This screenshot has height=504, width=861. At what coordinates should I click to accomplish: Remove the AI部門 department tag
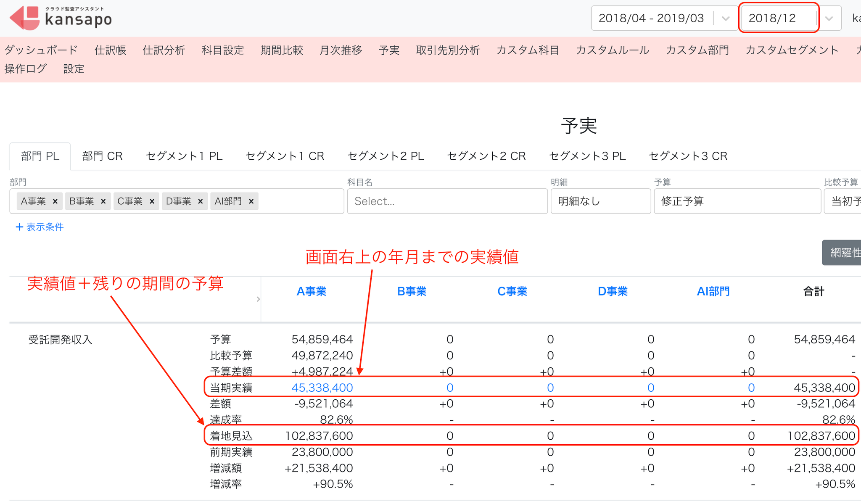tap(251, 201)
